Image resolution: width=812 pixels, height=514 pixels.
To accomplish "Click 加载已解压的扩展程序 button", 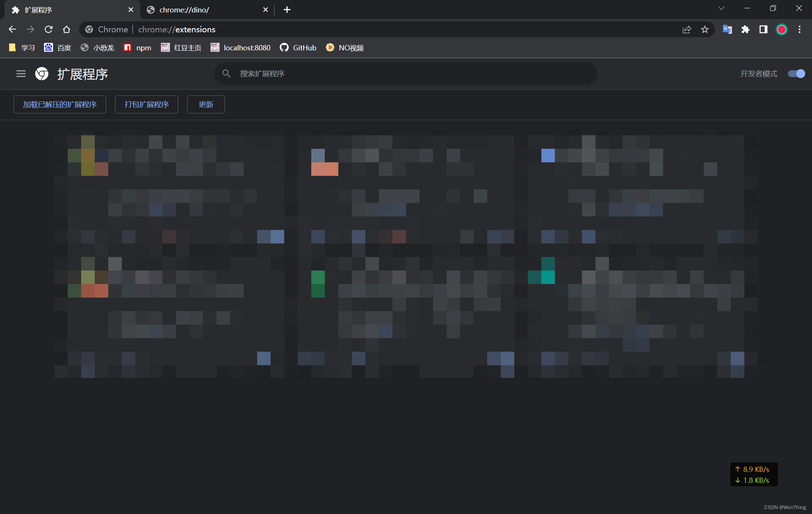I will click(x=60, y=104).
